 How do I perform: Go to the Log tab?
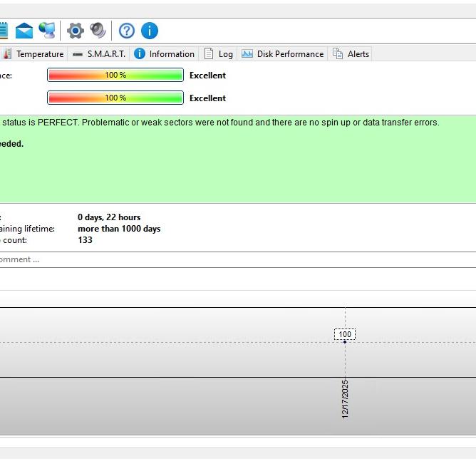point(219,54)
